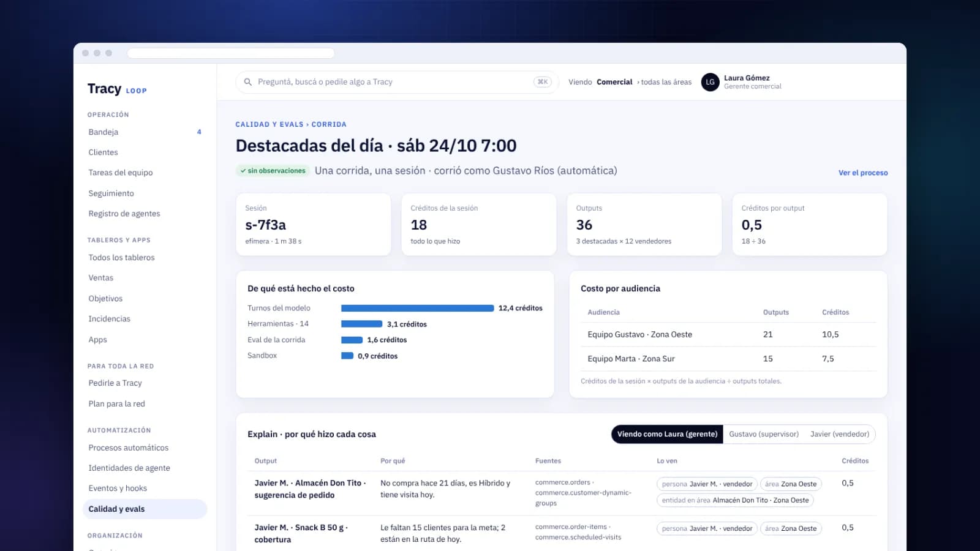Open the LG user avatar
This screenshot has width=980, height=551.
(x=710, y=82)
